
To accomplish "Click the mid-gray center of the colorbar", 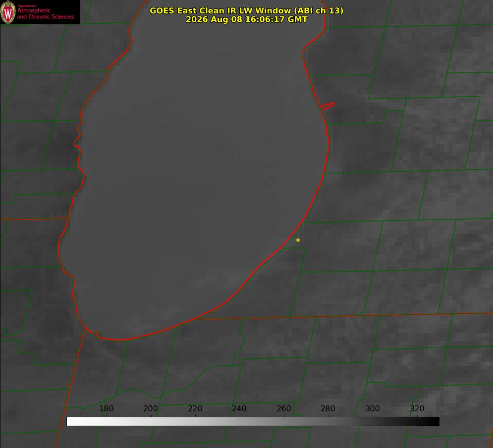I will pyautogui.click(x=253, y=422).
